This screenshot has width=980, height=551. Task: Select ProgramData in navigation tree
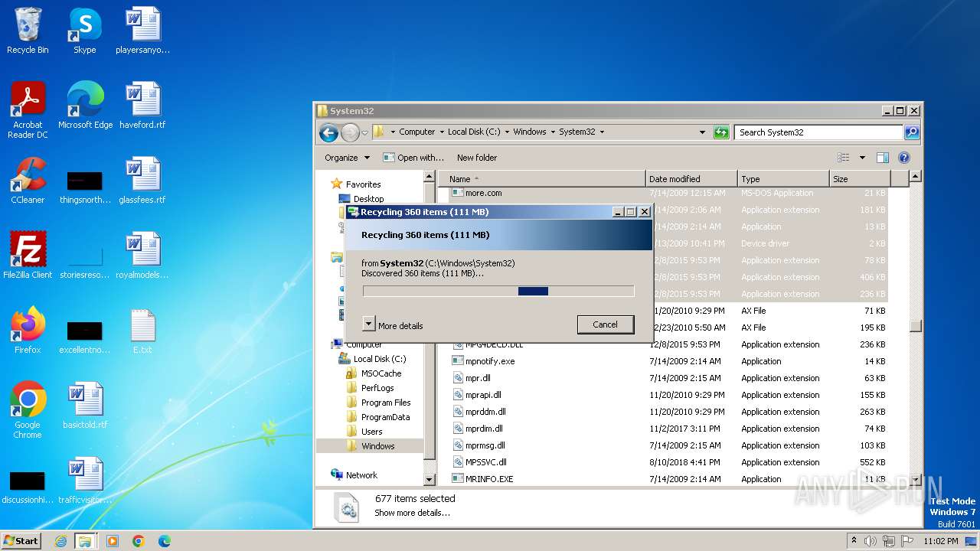(x=385, y=417)
